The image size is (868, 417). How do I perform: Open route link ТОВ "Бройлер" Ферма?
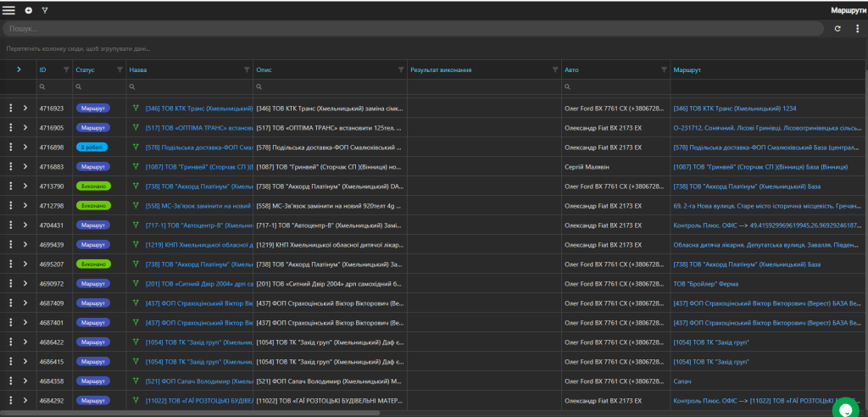tap(706, 284)
